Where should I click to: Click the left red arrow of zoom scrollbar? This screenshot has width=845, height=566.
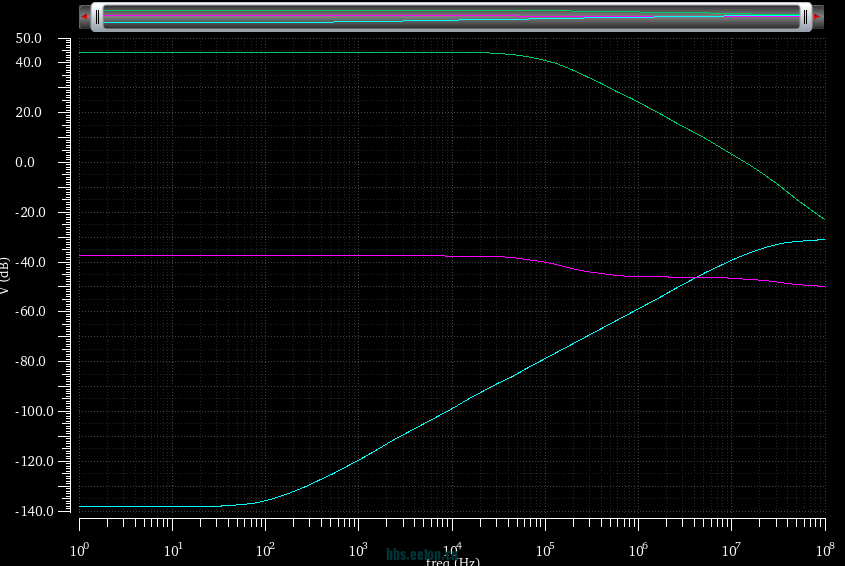(x=84, y=17)
